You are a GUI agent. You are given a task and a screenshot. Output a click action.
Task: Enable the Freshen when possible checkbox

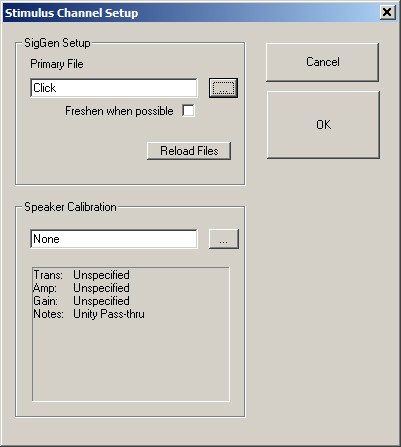click(x=188, y=111)
